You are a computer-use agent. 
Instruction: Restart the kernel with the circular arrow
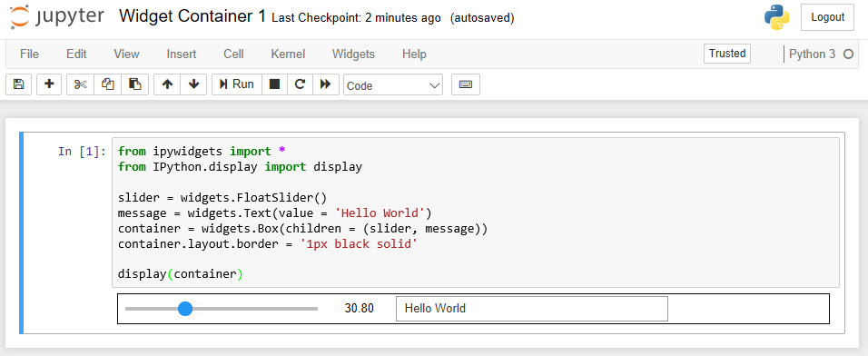pos(300,84)
